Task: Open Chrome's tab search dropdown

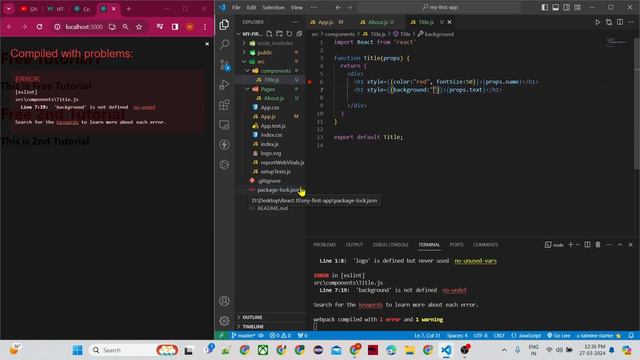Action: (x=9, y=9)
